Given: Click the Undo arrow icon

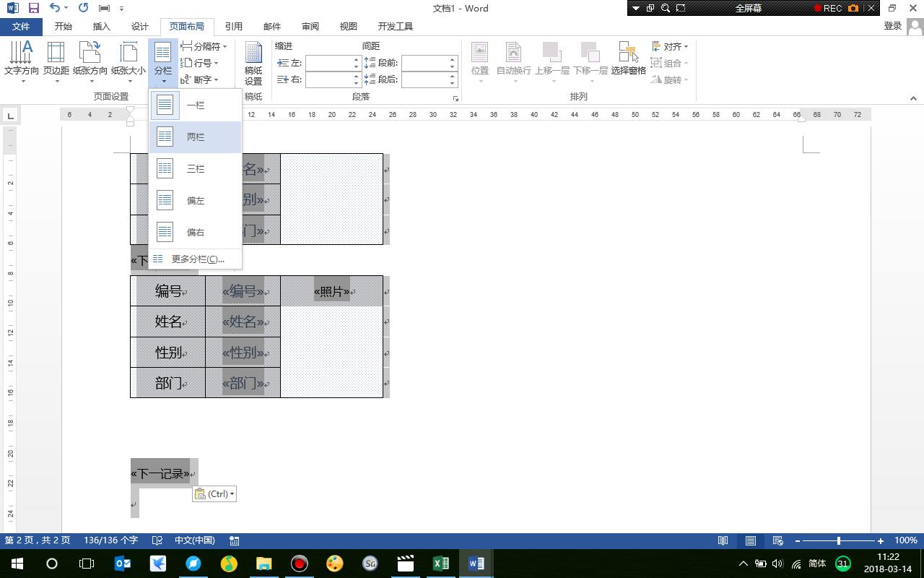Looking at the screenshot, I should point(55,8).
